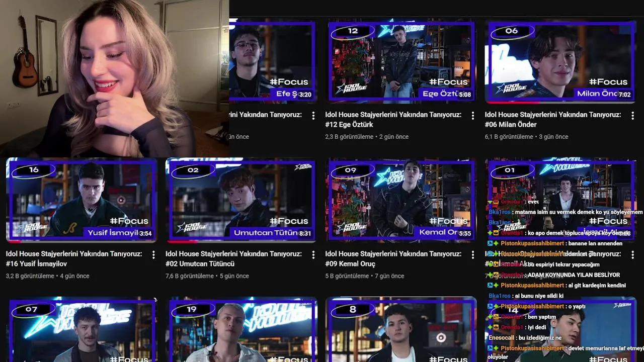This screenshot has height=362, width=644.
Task: Open the #09 Kemal Oruç thumbnail
Action: click(401, 200)
